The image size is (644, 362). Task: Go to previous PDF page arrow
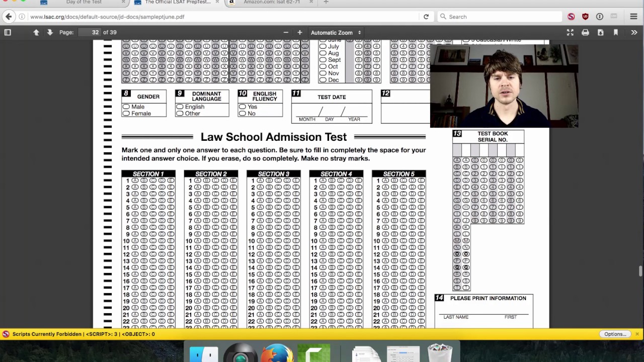pyautogui.click(x=36, y=32)
